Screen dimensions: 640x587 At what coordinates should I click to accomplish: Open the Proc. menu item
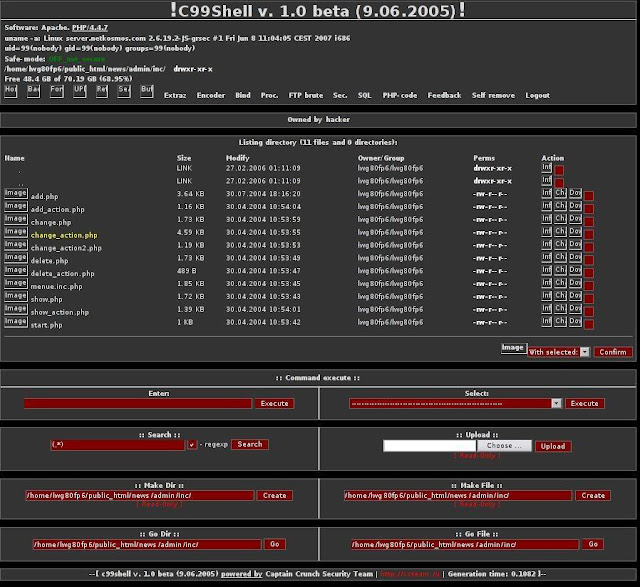(x=269, y=95)
